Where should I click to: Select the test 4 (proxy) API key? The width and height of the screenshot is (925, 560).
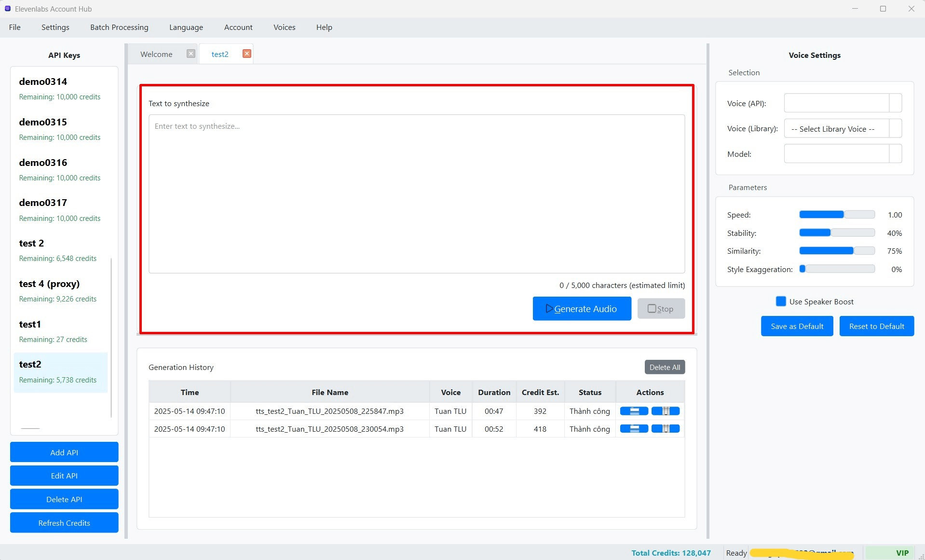[60, 291]
